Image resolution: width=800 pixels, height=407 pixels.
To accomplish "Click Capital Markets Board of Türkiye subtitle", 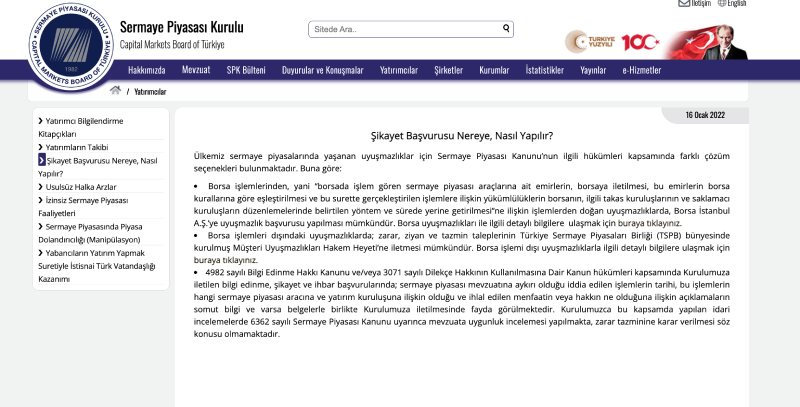I will coord(172,44).
